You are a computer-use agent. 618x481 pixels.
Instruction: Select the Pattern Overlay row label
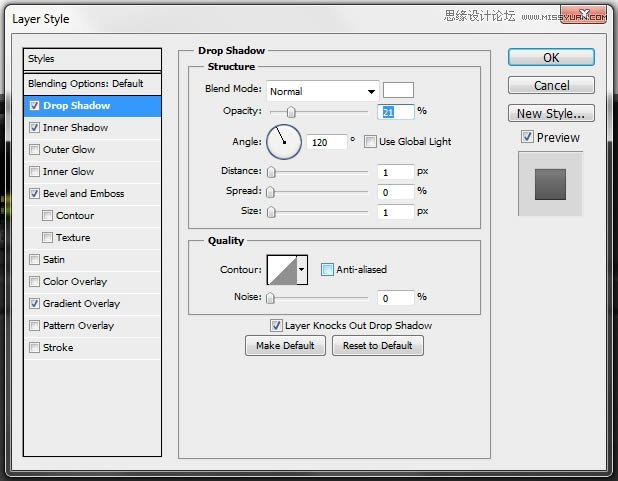78,326
